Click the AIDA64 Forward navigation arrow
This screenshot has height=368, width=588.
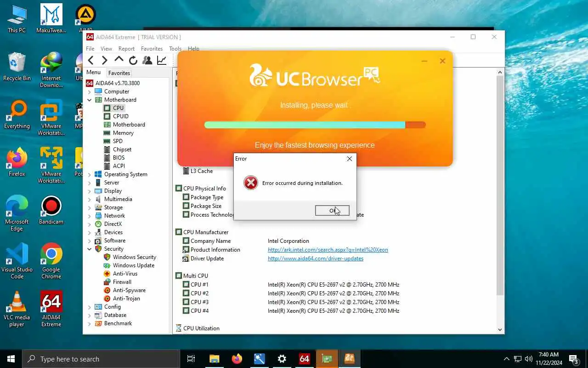[104, 60]
